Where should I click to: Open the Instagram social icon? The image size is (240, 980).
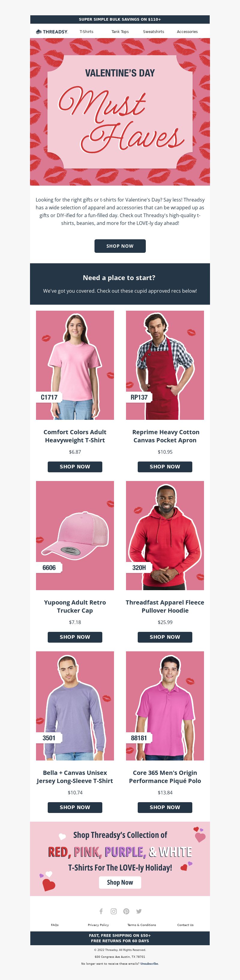(114, 911)
